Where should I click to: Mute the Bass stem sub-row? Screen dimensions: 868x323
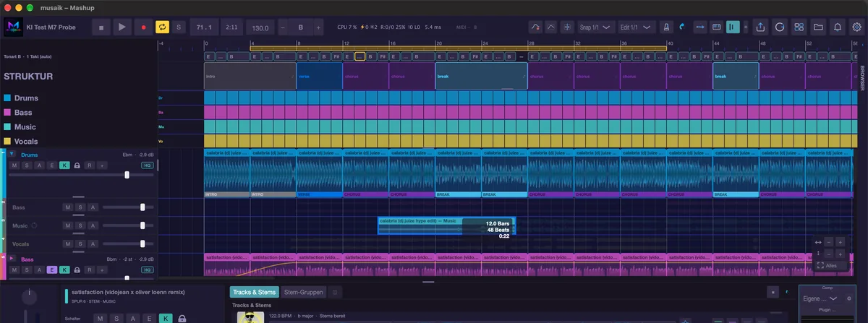(x=68, y=207)
